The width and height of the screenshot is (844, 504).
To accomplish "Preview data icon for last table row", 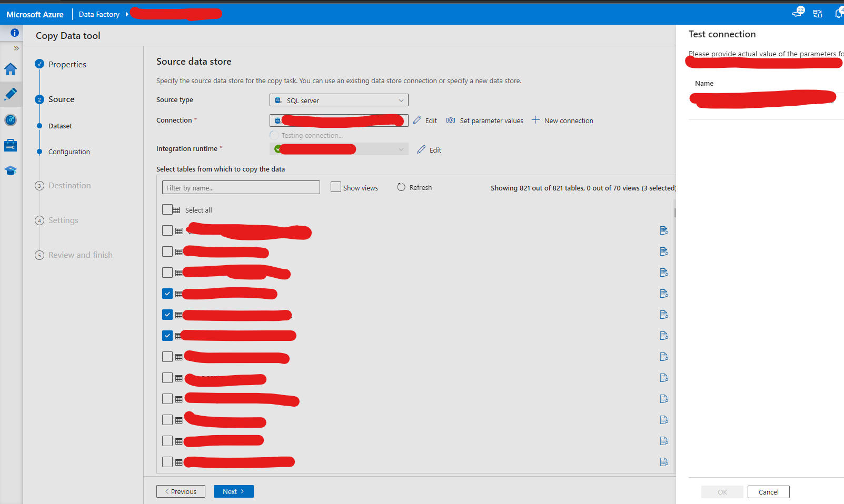I will pos(664,462).
